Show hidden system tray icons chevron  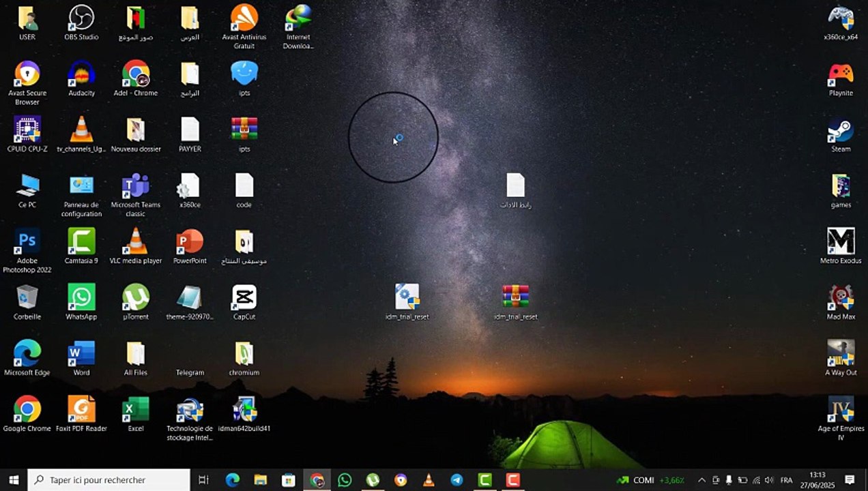coord(701,480)
